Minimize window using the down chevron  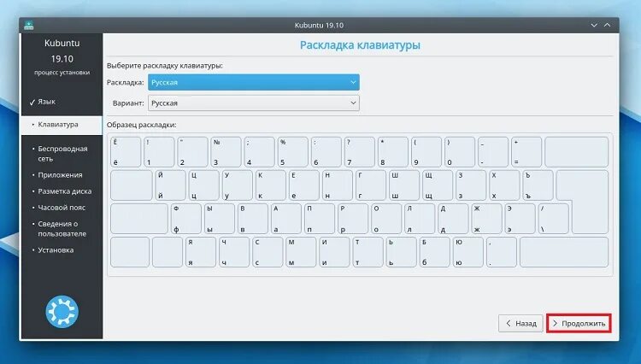[x=594, y=25]
